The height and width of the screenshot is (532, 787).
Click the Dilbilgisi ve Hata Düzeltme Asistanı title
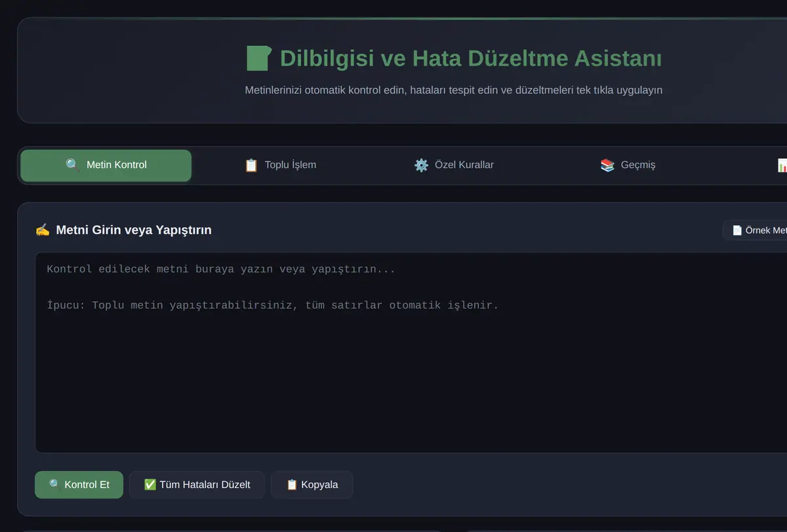click(x=454, y=58)
